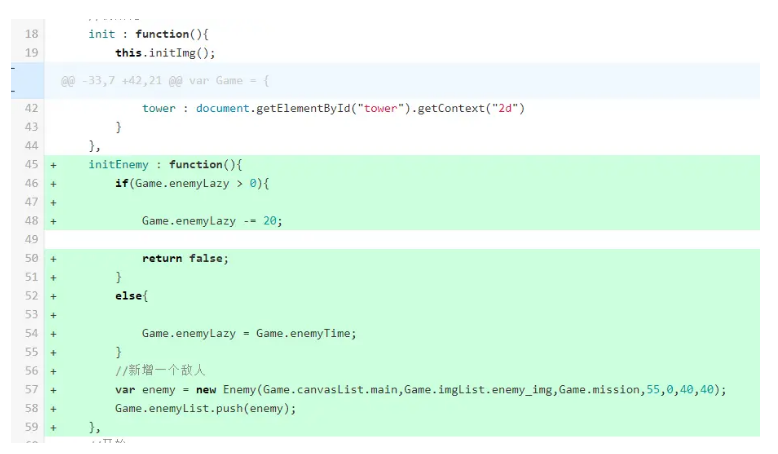The height and width of the screenshot is (454, 778).
Task: Click the 'tower : document.getElementById' code line
Action: 333,108
